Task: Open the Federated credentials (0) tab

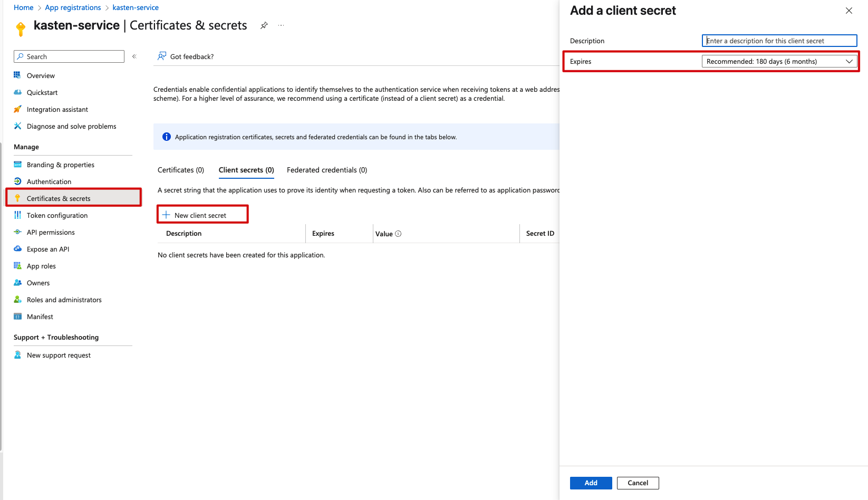Action: 327,170
